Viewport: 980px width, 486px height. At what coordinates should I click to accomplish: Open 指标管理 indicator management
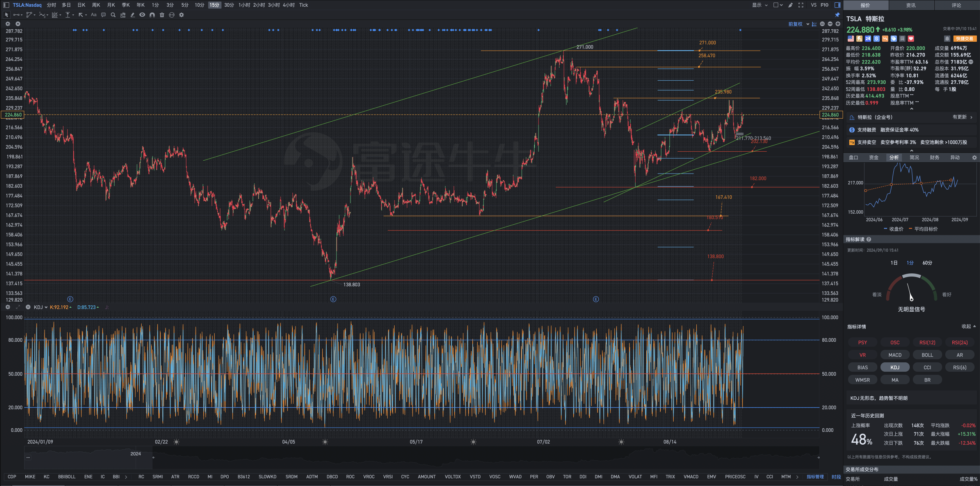pos(815,477)
